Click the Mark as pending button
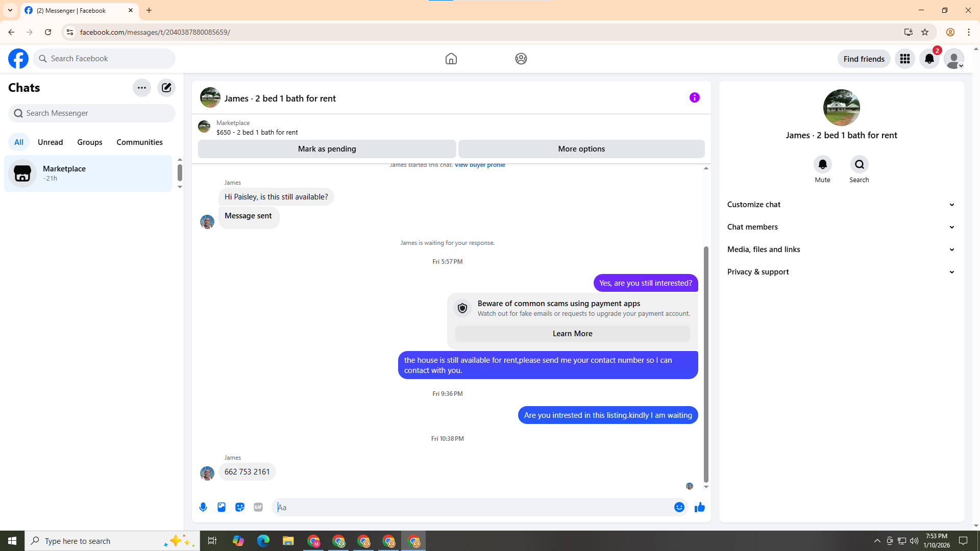The image size is (980, 551). (327, 149)
